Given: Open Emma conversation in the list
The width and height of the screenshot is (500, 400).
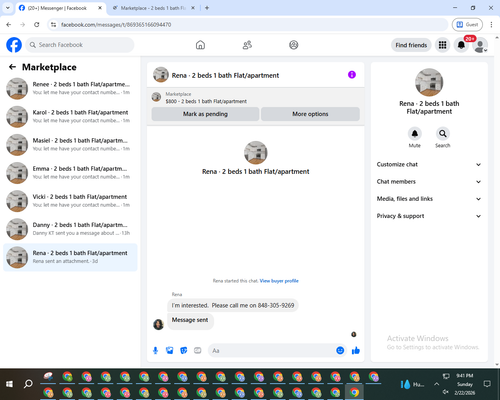Looking at the screenshot, I should (70, 173).
